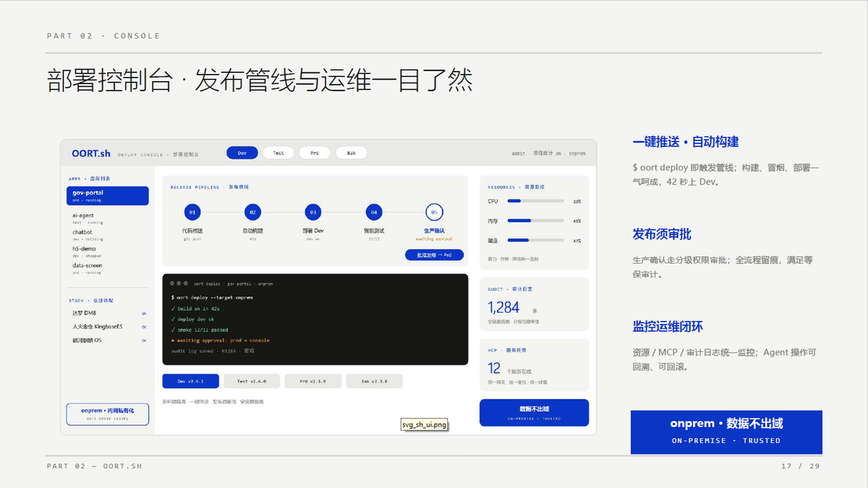This screenshot has width=868, height=488.
Task: Click OK status next to 达梦 DM8
Action: 144,314
